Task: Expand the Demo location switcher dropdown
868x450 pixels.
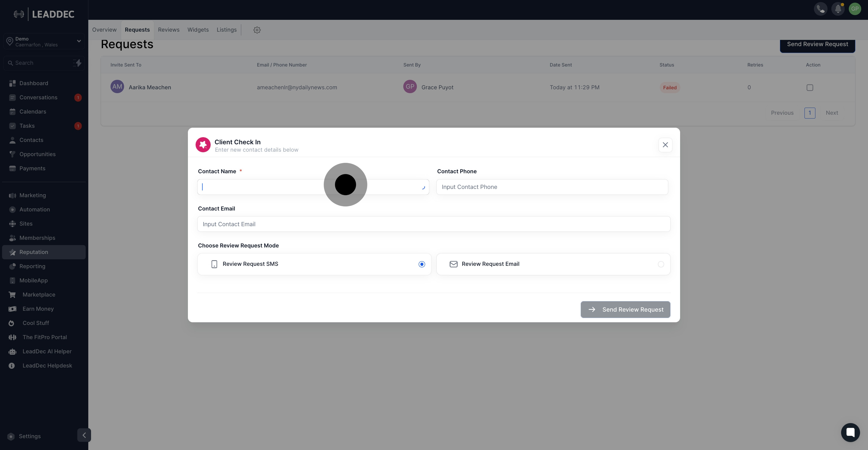Action: 44,41
